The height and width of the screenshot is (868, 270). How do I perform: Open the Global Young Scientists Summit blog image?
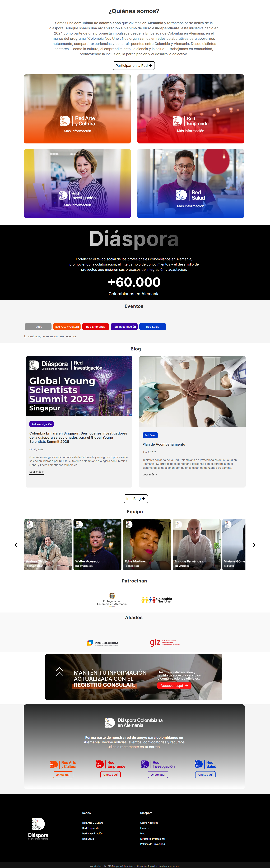(x=79, y=386)
